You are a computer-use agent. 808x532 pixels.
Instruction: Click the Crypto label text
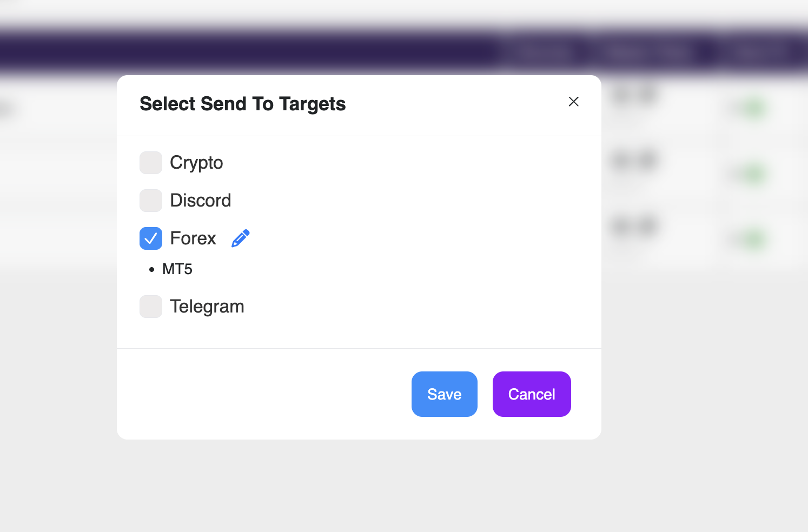tap(196, 163)
